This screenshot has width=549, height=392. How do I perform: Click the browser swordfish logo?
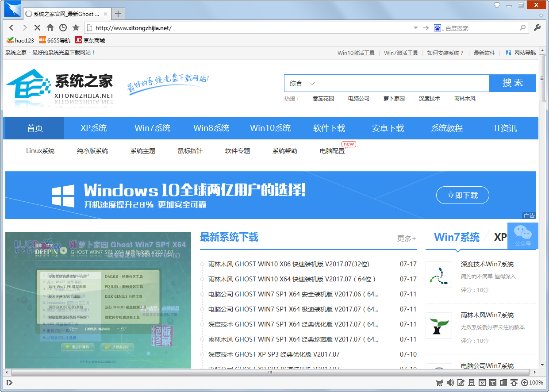(x=13, y=9)
